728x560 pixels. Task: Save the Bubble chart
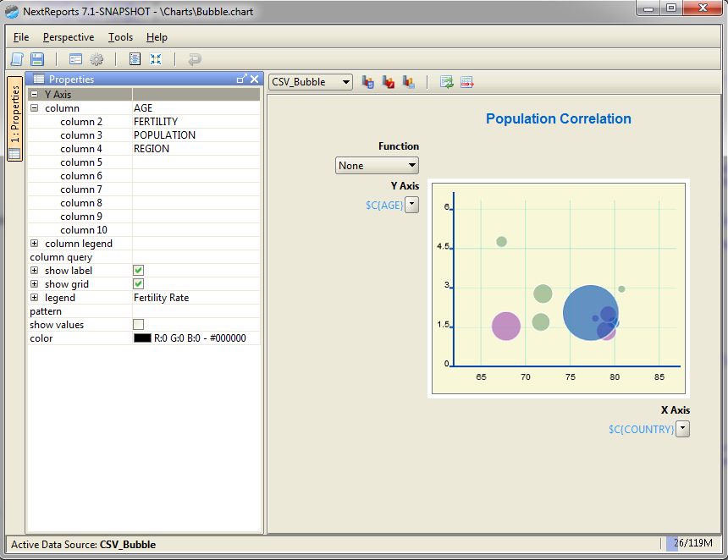tap(37, 58)
